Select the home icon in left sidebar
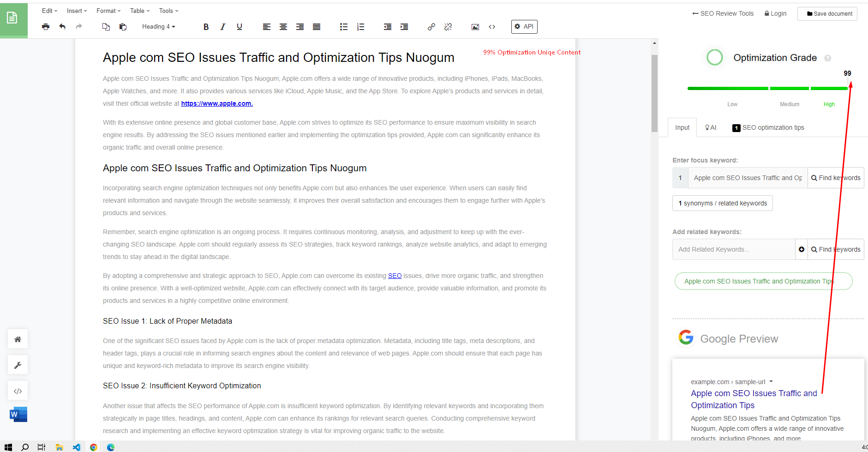This screenshot has width=868, height=452. pyautogui.click(x=18, y=338)
